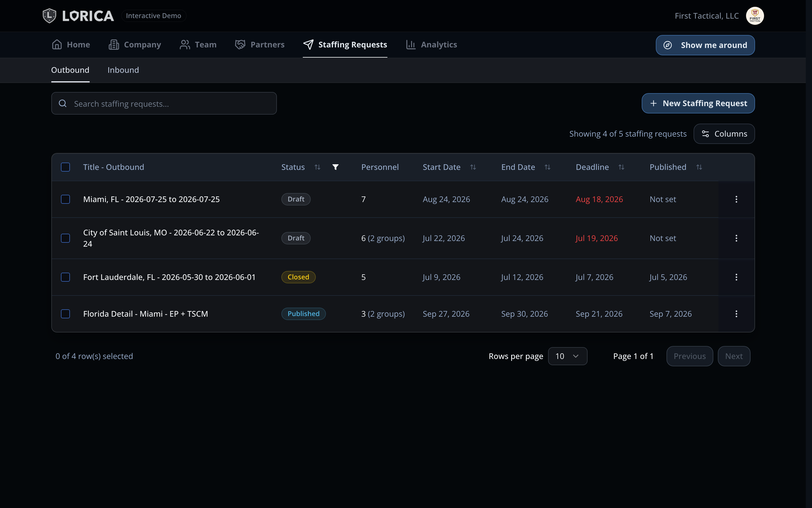Click the First Tactical, LLC company name
Screen dimensions: 812x508
coord(707,16)
